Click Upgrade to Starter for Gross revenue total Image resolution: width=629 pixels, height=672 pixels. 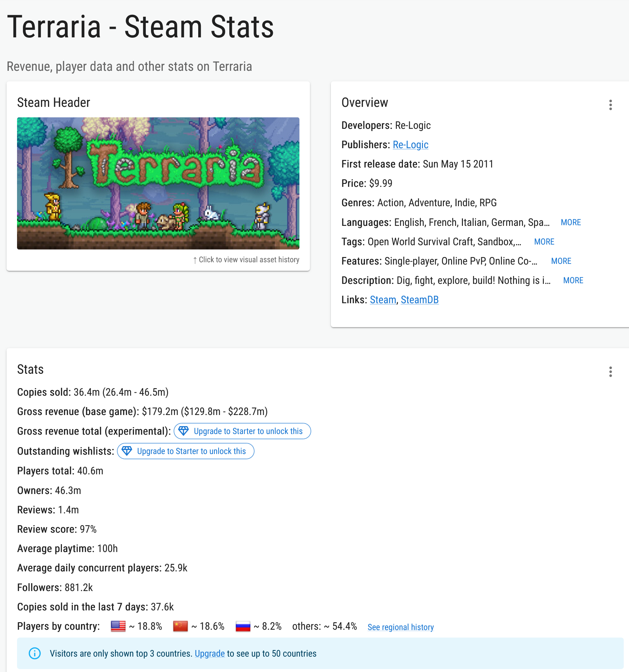pyautogui.click(x=242, y=431)
